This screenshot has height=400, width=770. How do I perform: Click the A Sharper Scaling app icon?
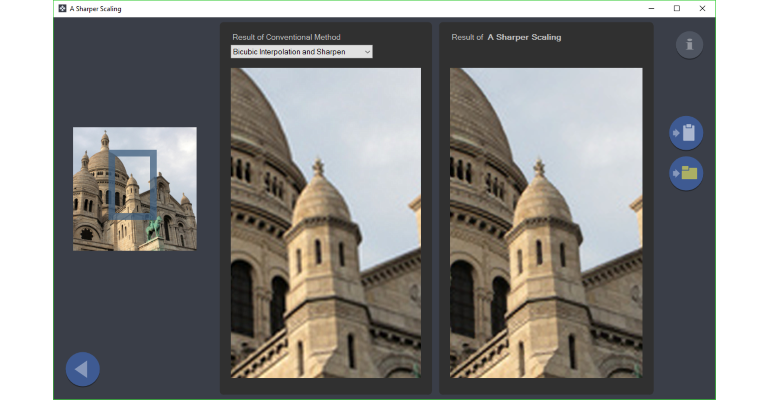pos(62,8)
